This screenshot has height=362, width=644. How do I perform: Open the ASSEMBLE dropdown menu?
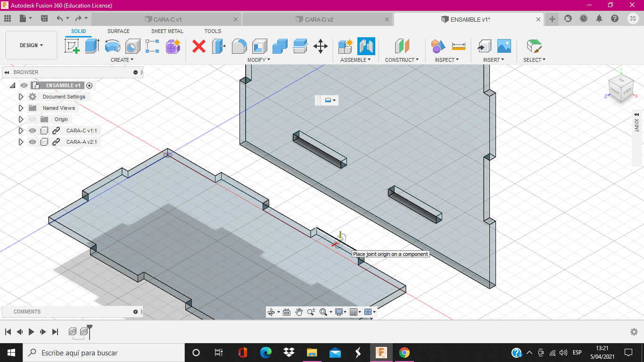point(355,60)
